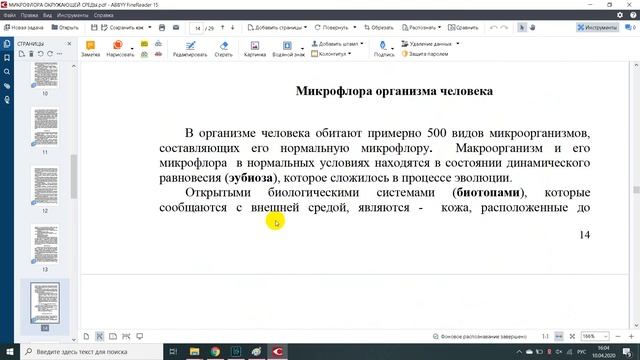Rotate page left in Pages panel
This screenshot has height=360, width=640.
[x=40, y=54]
